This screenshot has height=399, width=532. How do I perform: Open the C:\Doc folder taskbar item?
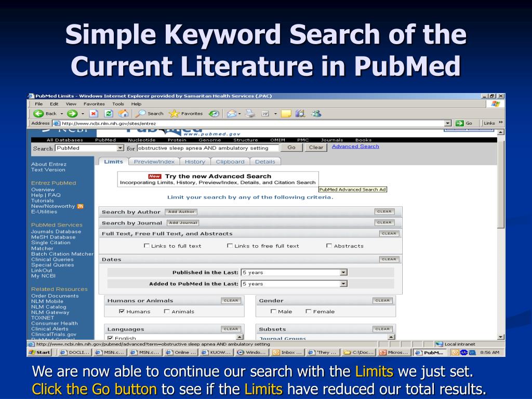click(x=359, y=352)
